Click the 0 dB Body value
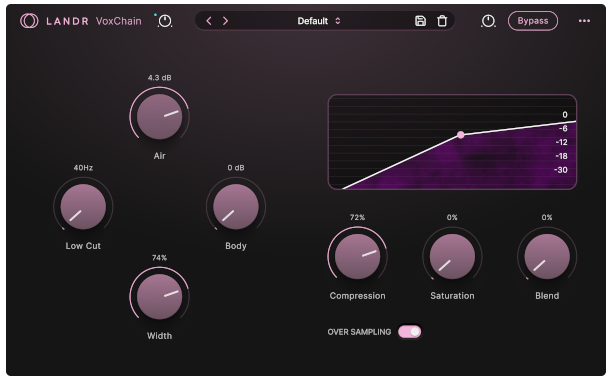The height and width of the screenshot is (382, 614). coord(236,168)
